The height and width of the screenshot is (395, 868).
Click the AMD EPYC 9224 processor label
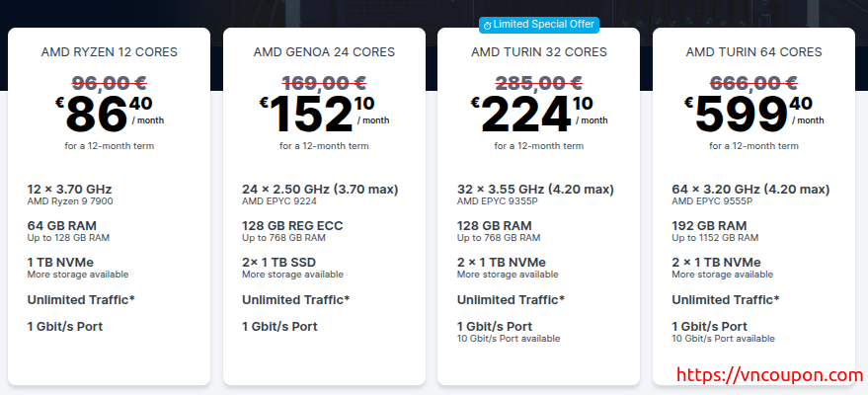pos(281,200)
